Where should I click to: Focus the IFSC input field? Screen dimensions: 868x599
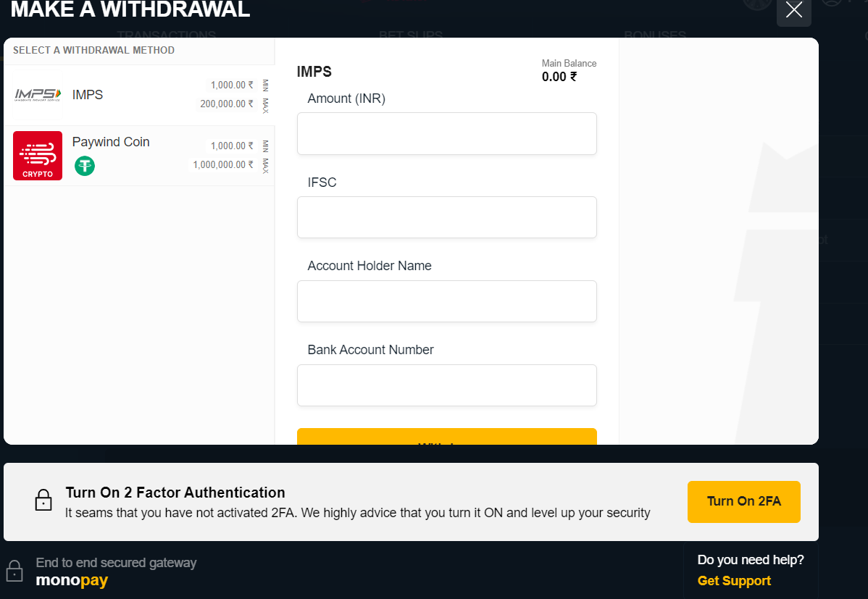point(447,217)
